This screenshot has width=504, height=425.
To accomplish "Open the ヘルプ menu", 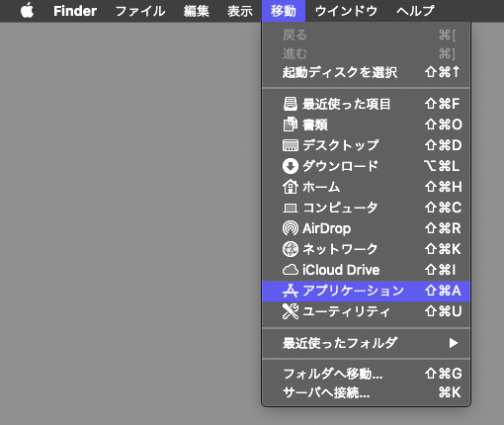I will click(x=415, y=11).
